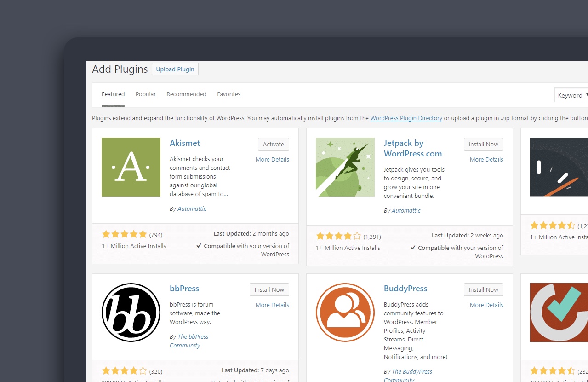Click the 'BuddyPress adds community features' description
Screen dimensions: 588x382
tap(416, 330)
